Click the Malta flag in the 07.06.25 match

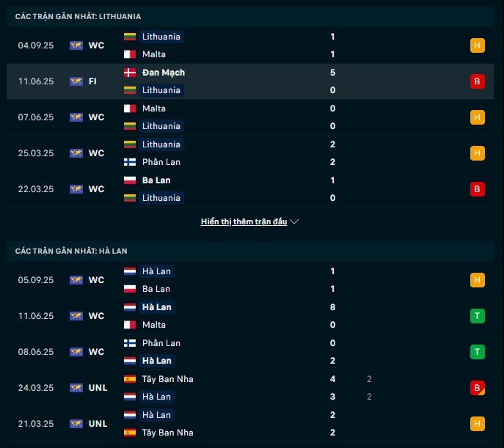tap(130, 109)
